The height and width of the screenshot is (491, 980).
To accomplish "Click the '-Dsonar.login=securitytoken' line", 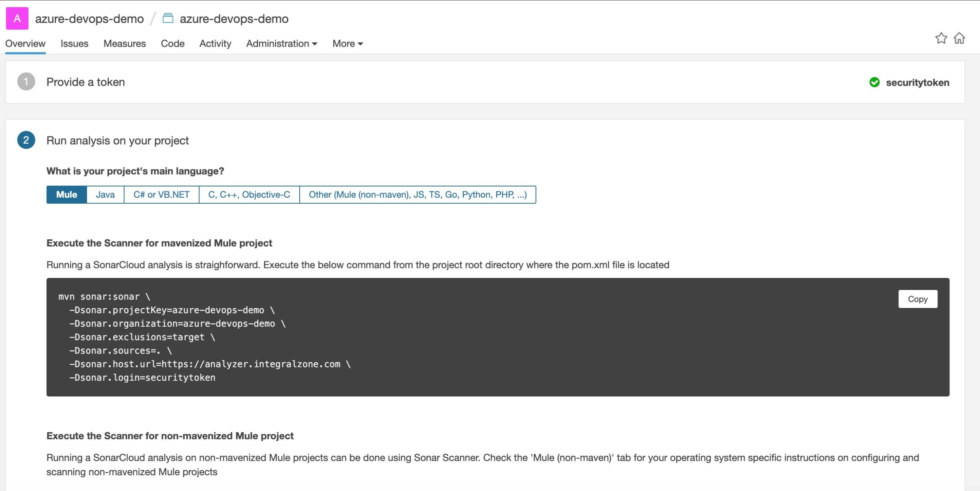I will click(142, 378).
